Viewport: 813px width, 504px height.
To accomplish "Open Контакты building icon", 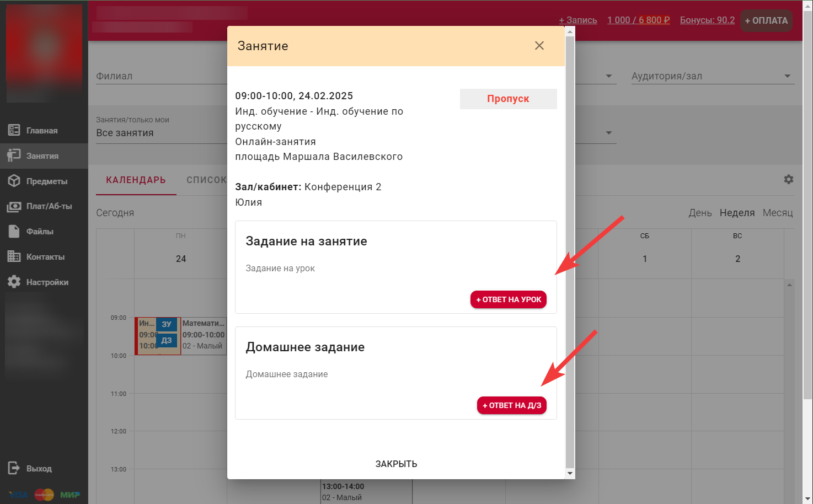I will (14, 256).
